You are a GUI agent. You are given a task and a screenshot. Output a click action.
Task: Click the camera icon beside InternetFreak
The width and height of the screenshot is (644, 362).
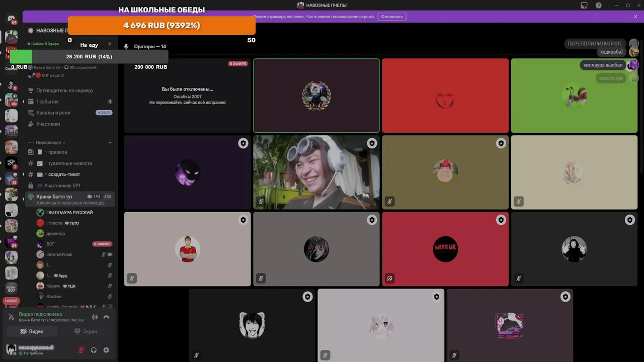point(110,254)
